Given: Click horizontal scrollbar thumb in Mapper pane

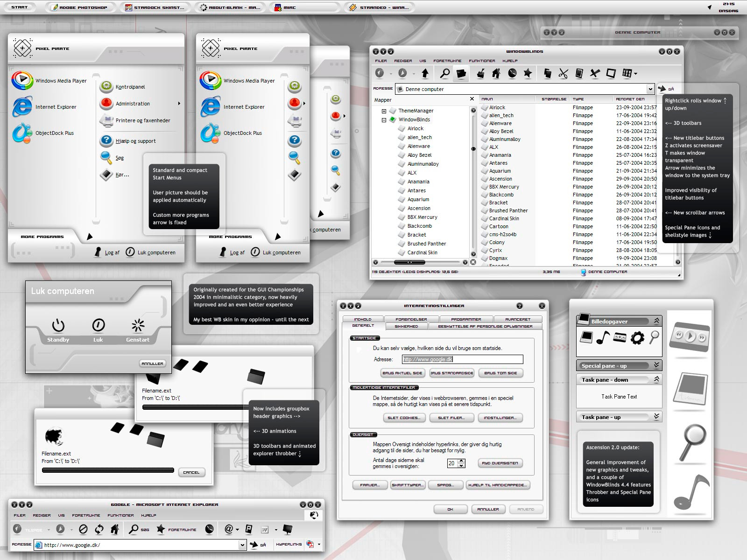Looking at the screenshot, I should pyautogui.click(x=409, y=262).
